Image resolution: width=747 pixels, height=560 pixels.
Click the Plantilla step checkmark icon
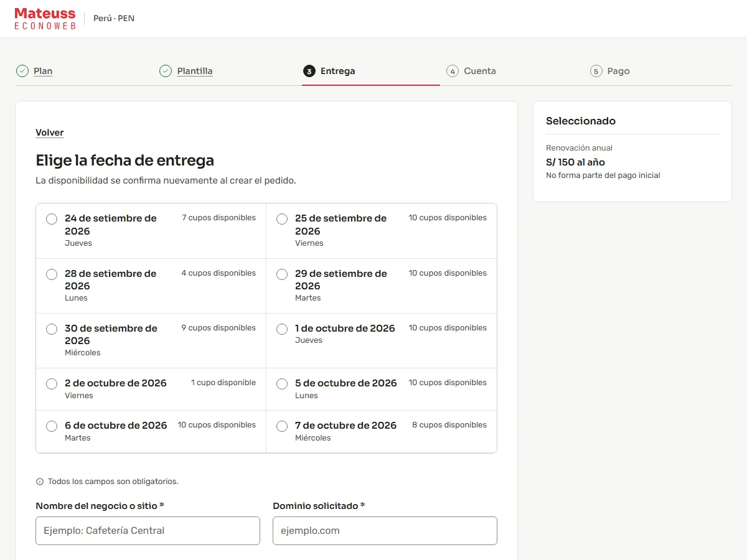tap(166, 71)
